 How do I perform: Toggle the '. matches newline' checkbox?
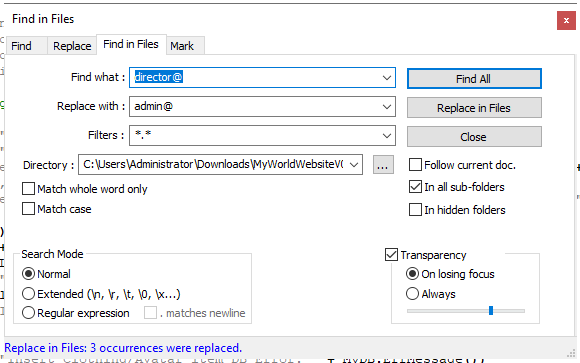(150, 313)
